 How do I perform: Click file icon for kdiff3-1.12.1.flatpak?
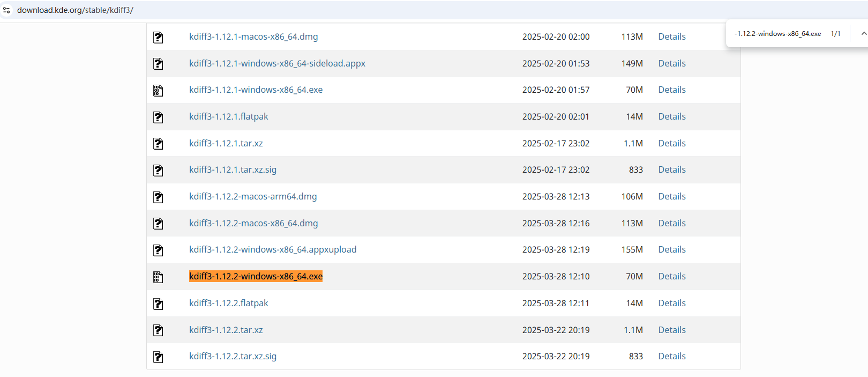tap(158, 117)
